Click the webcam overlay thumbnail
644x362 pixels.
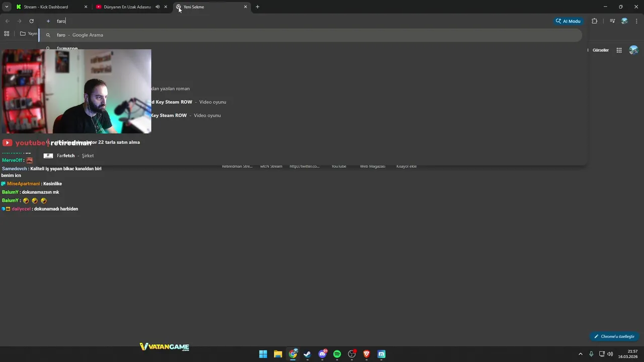pos(76,92)
